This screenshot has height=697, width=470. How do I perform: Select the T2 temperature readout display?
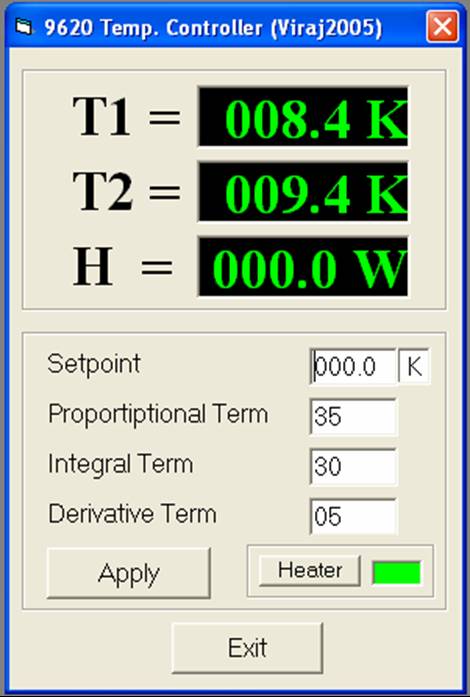(303, 192)
